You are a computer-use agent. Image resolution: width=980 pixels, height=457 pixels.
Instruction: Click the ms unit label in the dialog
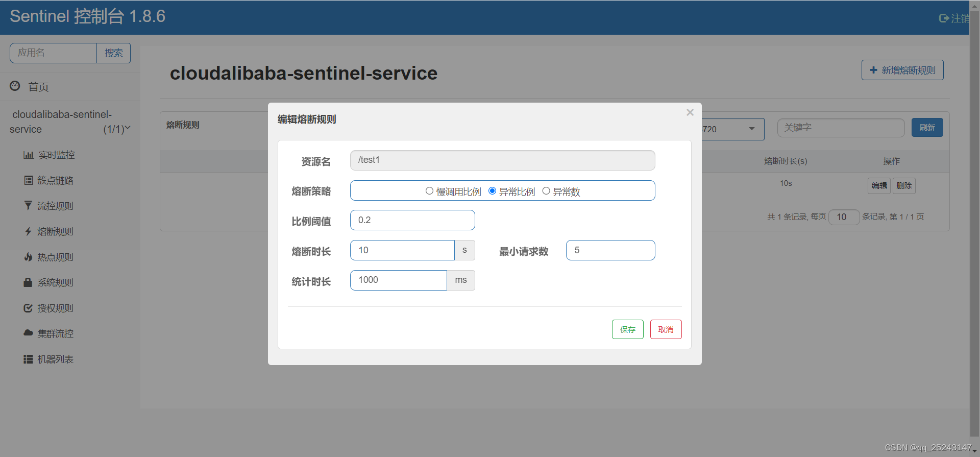click(461, 280)
